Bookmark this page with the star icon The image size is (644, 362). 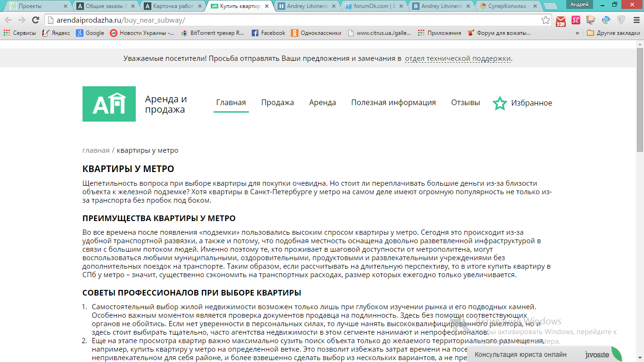[x=545, y=20]
